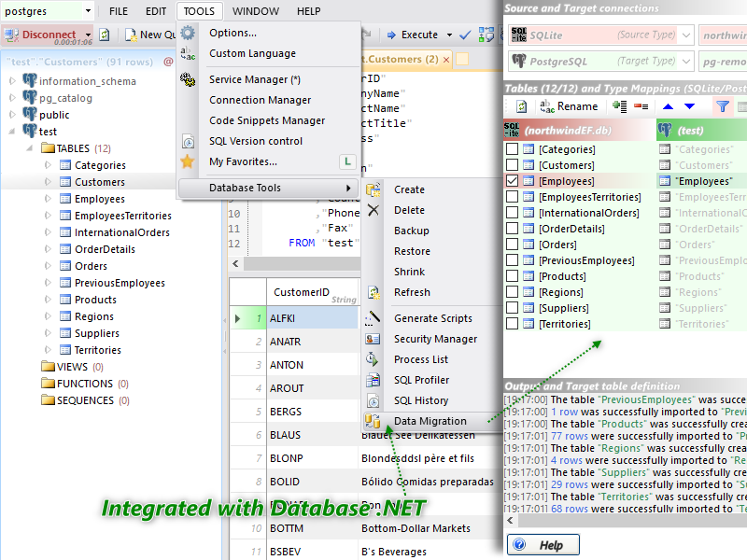Viewport: 747px width, 560px height.
Task: Click the refresh tables icon in migration toolbar
Action: click(521, 106)
